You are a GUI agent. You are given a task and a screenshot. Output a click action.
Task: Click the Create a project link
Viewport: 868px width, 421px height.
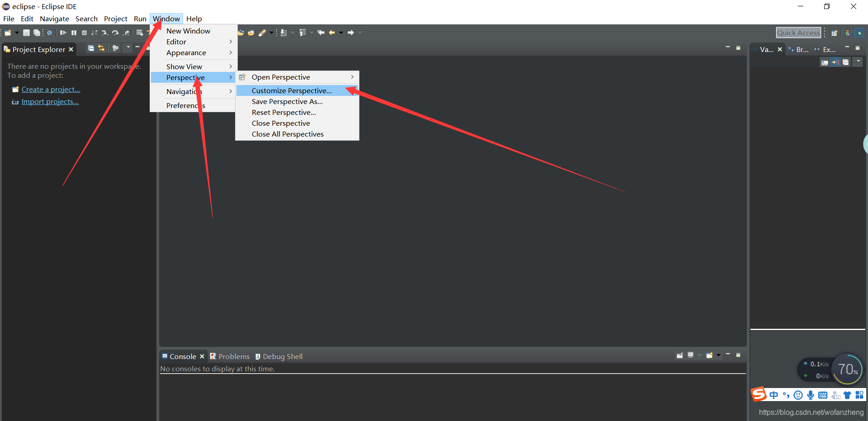pos(51,90)
